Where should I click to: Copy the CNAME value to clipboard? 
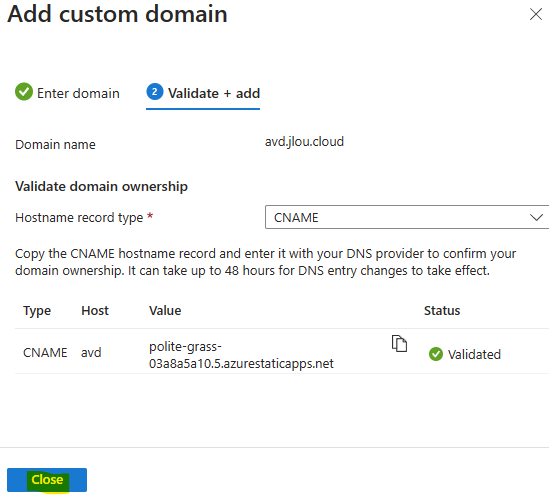[399, 343]
